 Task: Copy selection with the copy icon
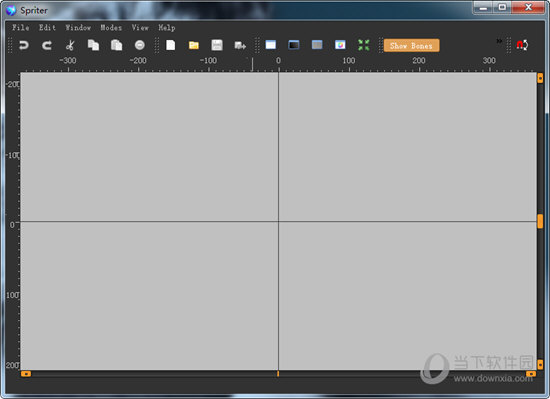pyautogui.click(x=93, y=45)
